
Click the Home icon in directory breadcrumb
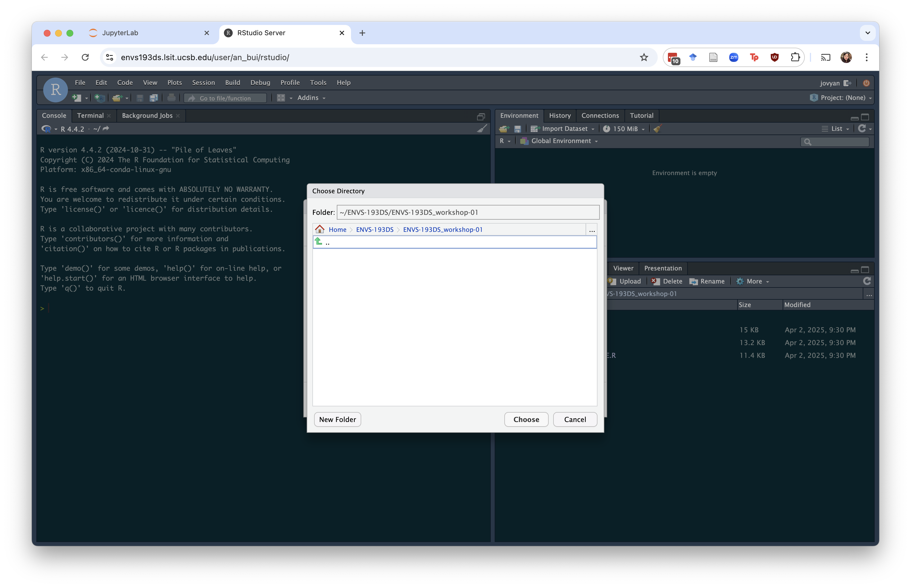click(x=320, y=230)
